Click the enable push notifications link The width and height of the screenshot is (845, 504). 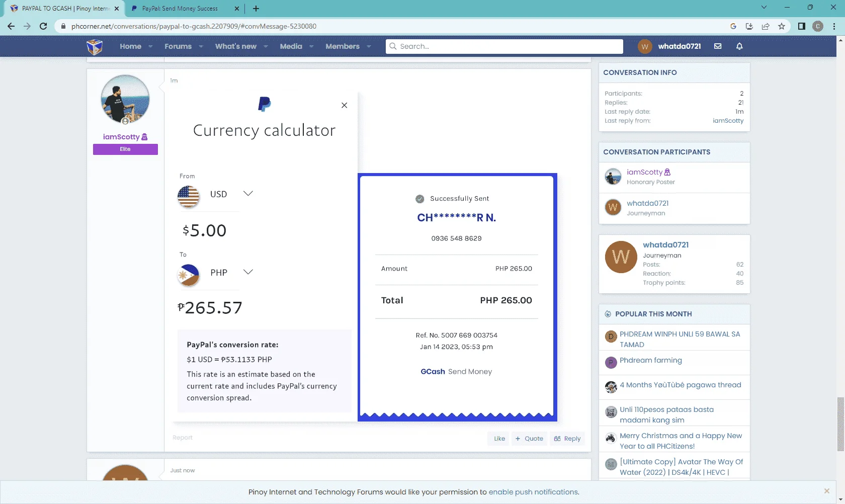(533, 492)
